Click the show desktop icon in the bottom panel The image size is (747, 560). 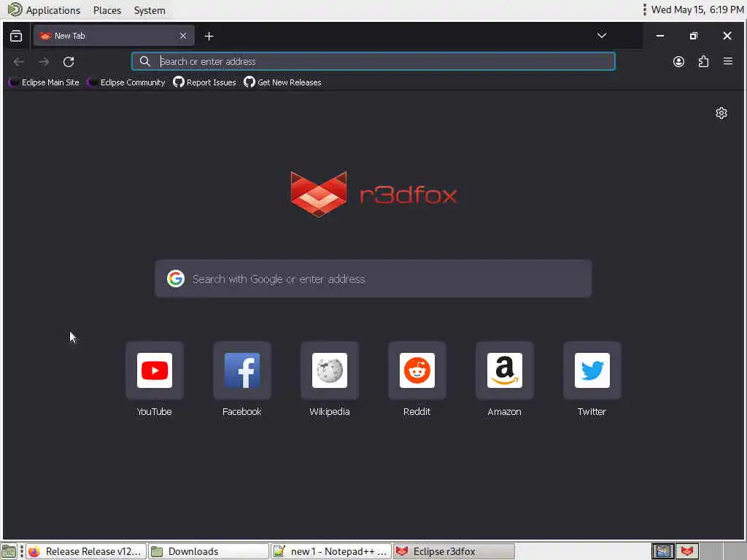9,551
